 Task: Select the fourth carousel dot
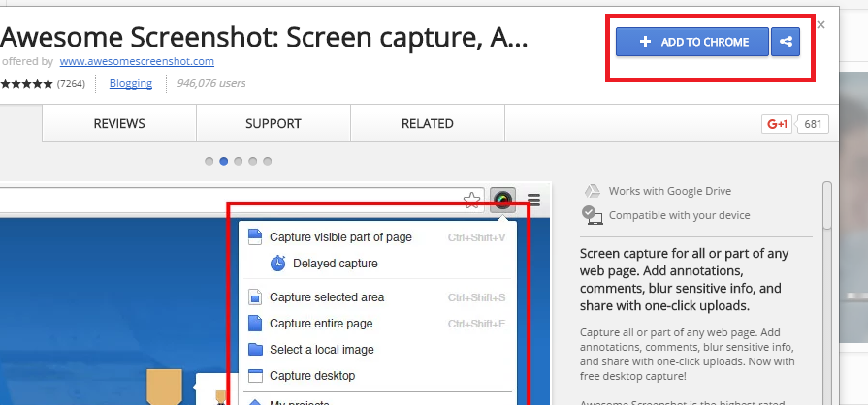coord(253,162)
